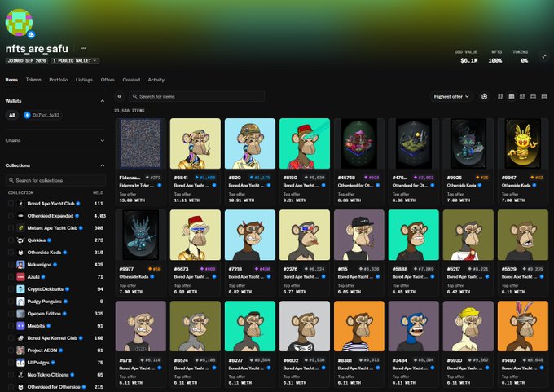This screenshot has width=554, height=392.
Task: Click the $6.1M USD value stat
Action: pyautogui.click(x=468, y=61)
